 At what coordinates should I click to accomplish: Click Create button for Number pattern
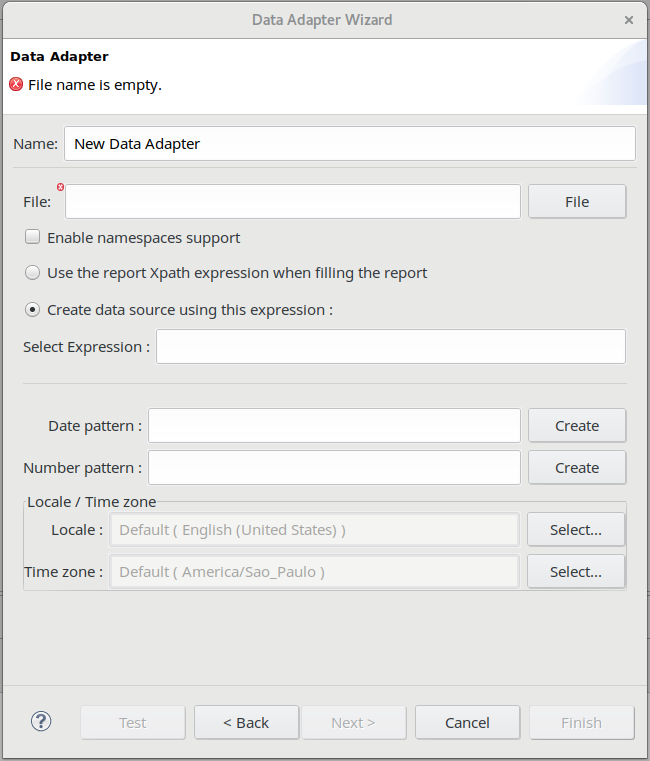click(x=576, y=467)
